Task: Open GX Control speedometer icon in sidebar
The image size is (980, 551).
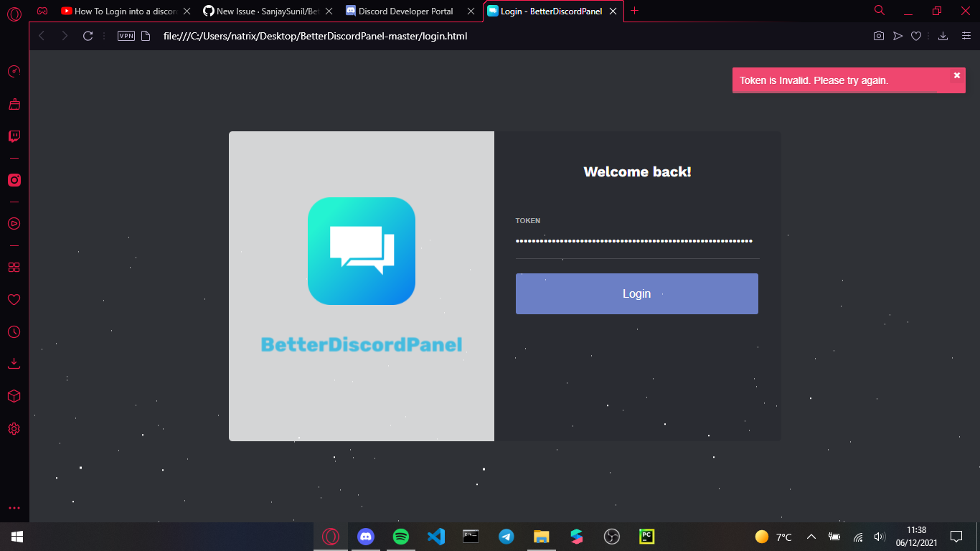Action: coord(14,71)
